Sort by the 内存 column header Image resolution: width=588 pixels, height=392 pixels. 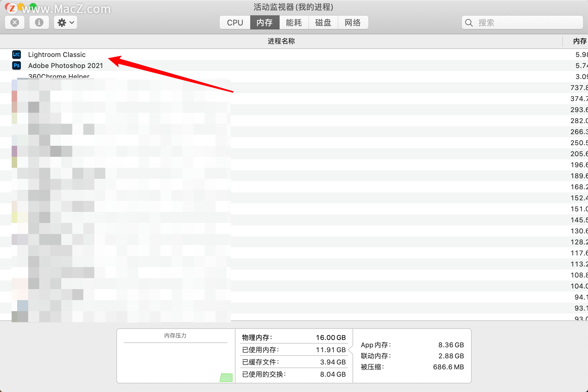point(576,41)
